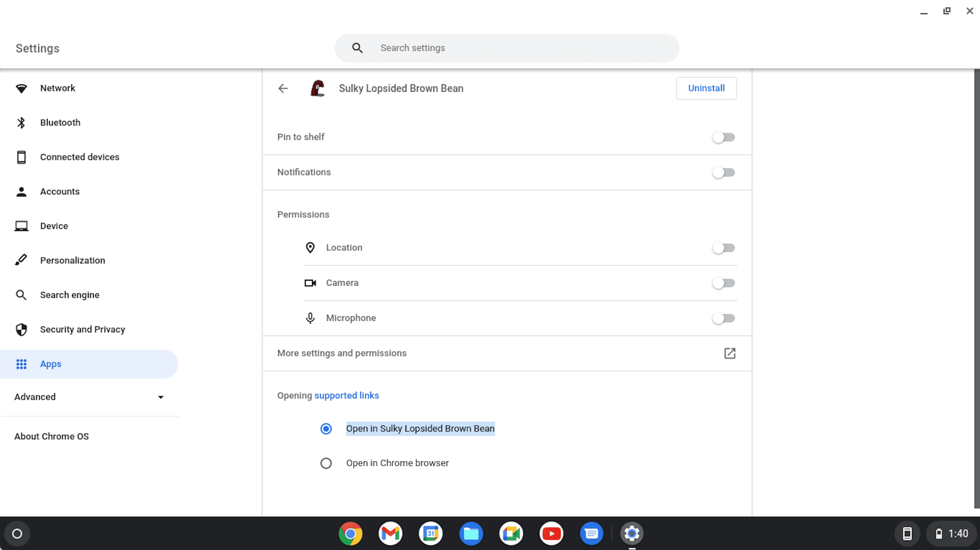This screenshot has height=550, width=980.
Task: Select Open in Sulky Lopsided Brown Bean radio button
Action: coord(326,428)
